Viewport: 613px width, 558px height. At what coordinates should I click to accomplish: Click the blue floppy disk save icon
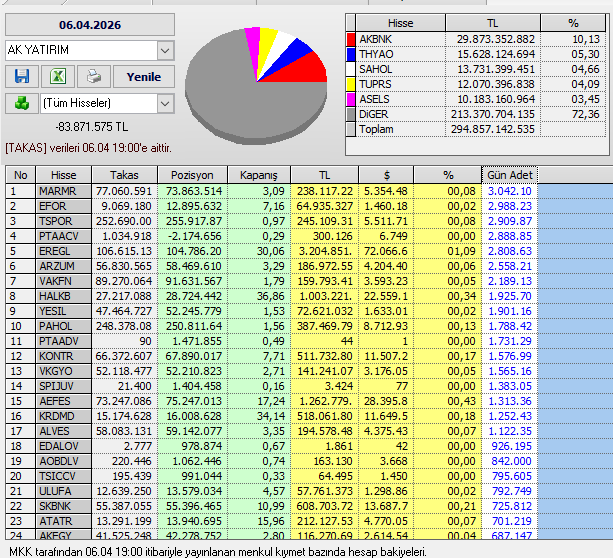pyautogui.click(x=22, y=76)
